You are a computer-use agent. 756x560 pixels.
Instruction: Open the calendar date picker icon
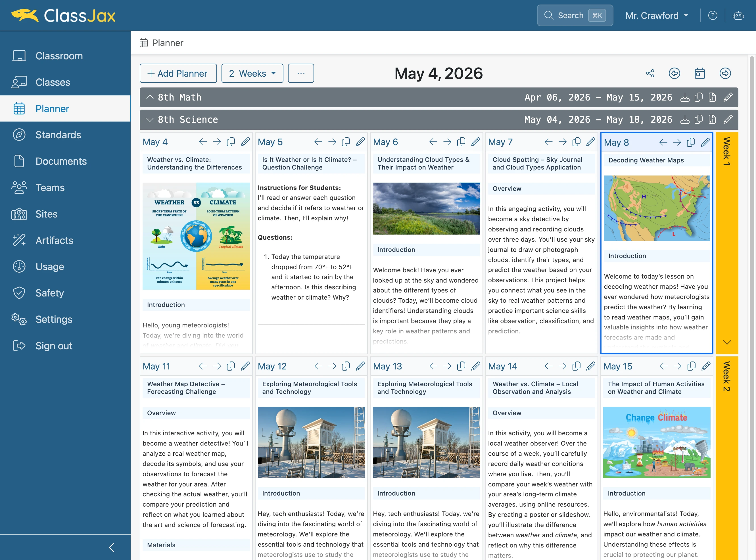[700, 73]
